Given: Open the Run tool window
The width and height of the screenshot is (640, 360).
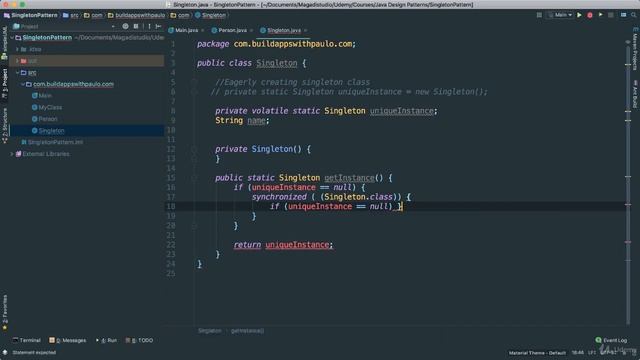Looking at the screenshot, I should pos(107,340).
